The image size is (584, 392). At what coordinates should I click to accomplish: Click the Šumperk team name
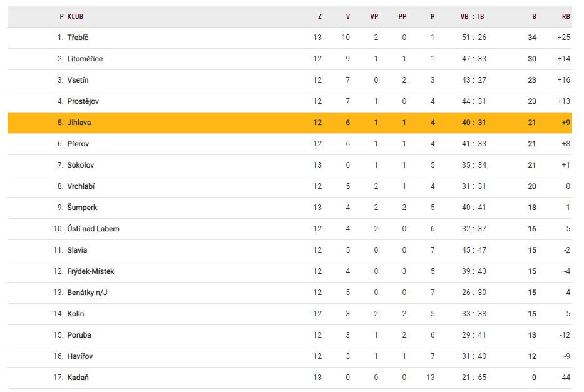[x=82, y=208]
